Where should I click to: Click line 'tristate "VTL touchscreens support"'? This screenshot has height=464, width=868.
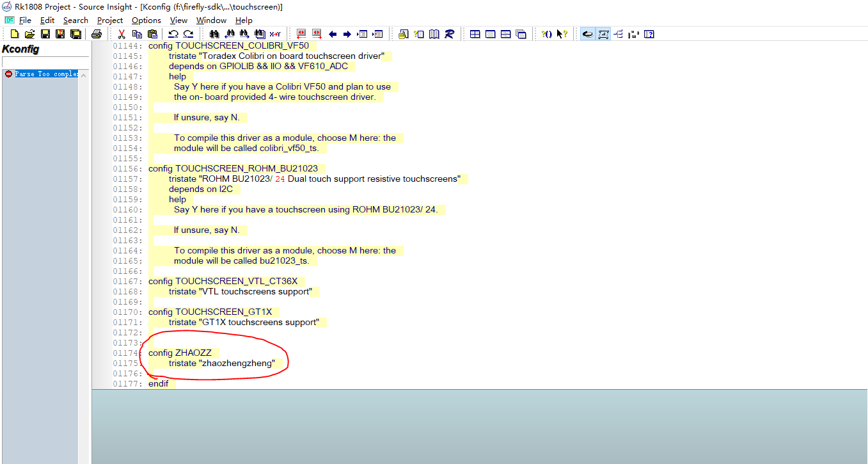[241, 292]
